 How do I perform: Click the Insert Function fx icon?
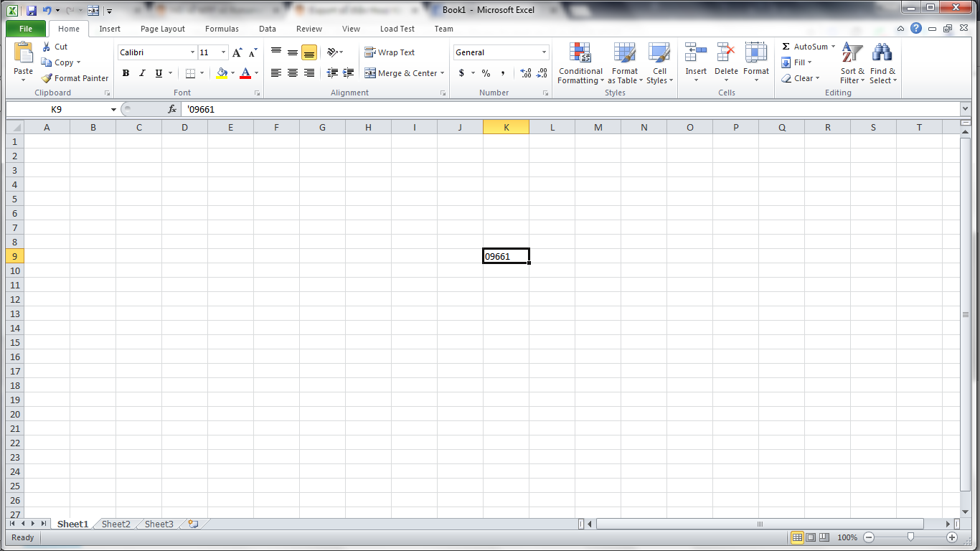pos(172,109)
